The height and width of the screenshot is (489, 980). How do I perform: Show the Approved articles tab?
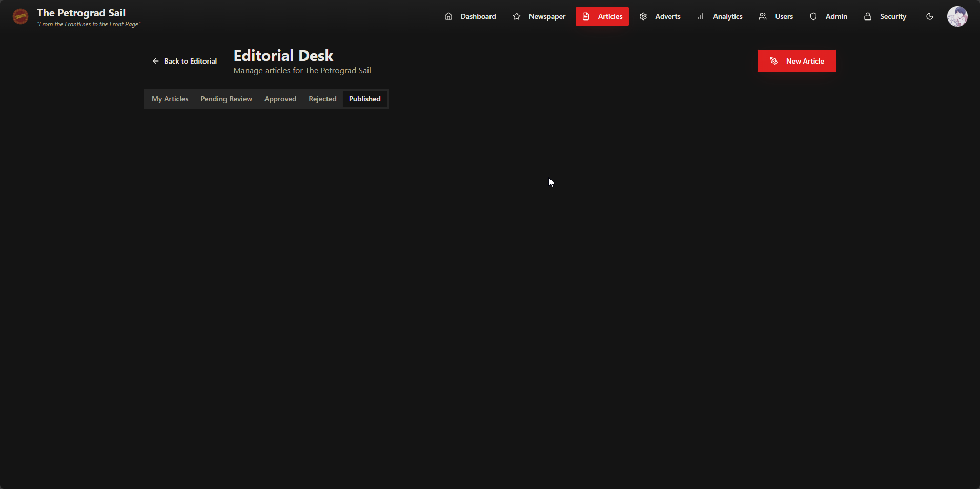(x=280, y=99)
